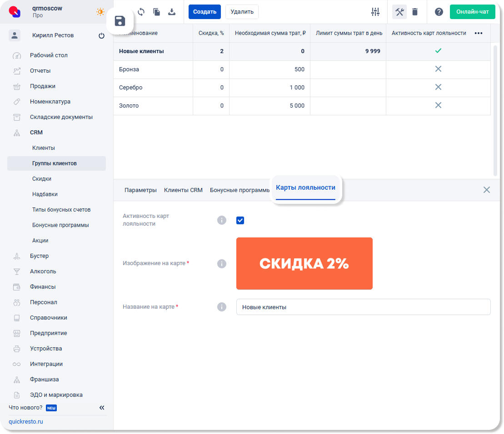
Task: Expand the Финансы sidebar section
Action: [x=43, y=287]
